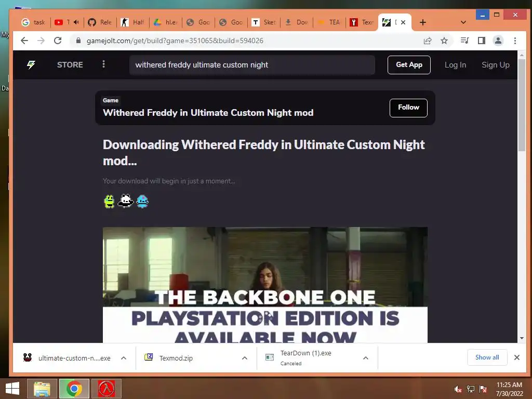Switch to the Google 'task' tab
Viewport: 532px width, 399px height.
33,22
